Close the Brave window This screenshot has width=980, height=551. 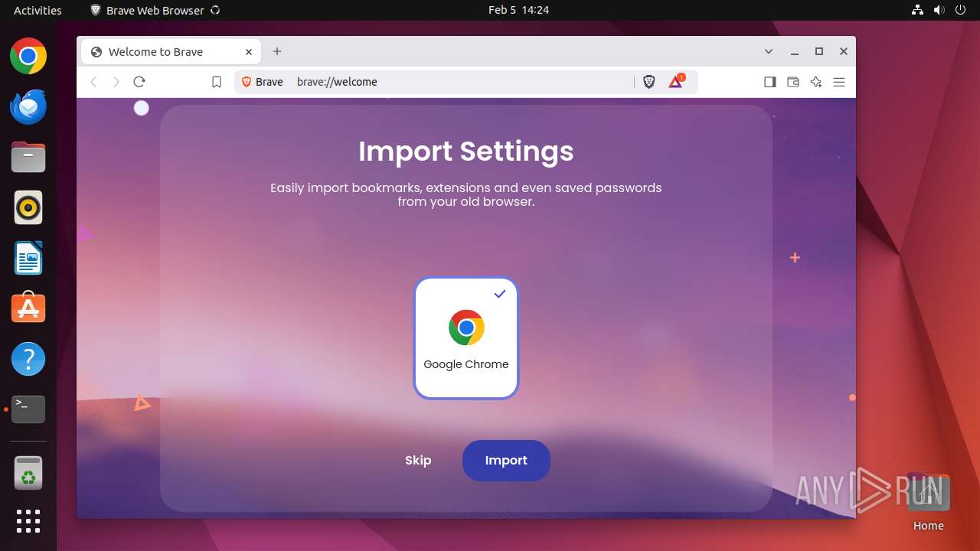(844, 51)
